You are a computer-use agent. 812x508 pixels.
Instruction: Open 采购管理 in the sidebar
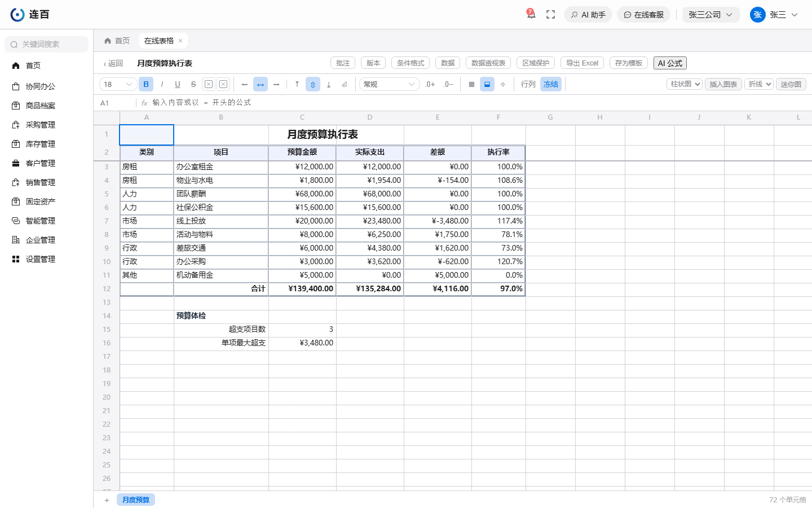pyautogui.click(x=41, y=125)
